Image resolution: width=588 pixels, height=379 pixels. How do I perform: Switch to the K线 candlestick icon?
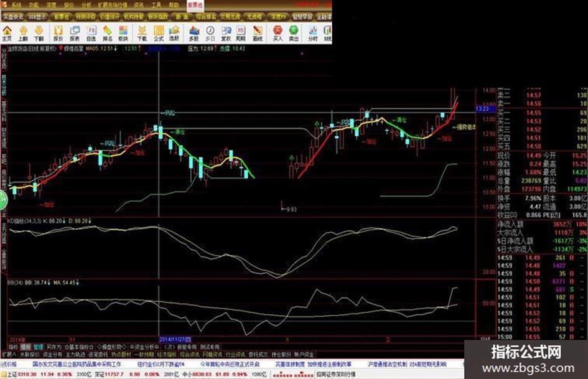327,33
